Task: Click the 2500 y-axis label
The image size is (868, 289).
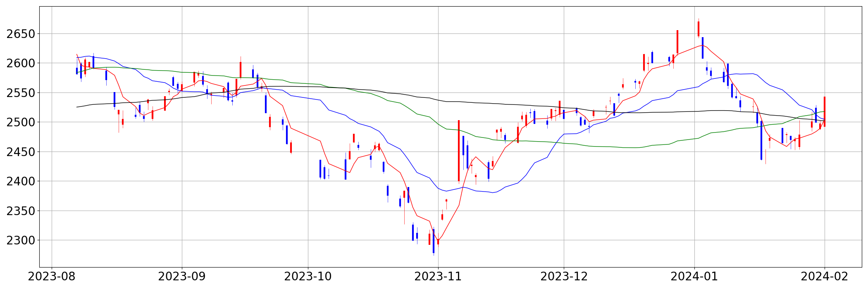Action: [20, 122]
